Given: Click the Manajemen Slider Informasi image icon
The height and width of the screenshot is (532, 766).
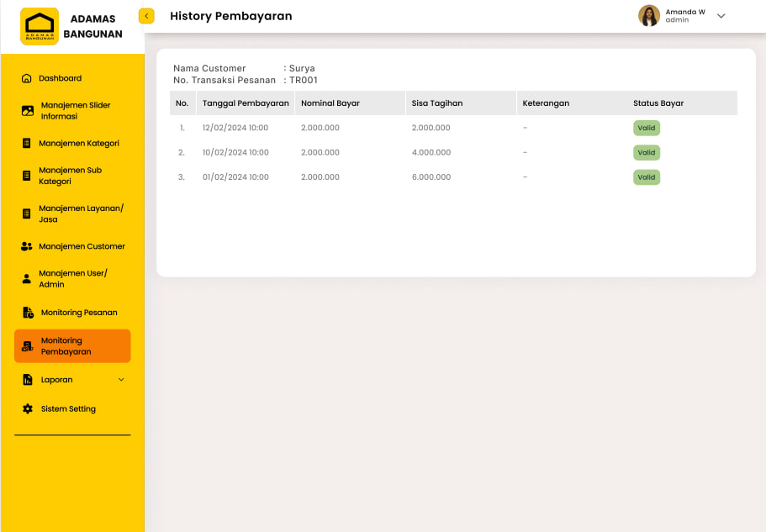Looking at the screenshot, I should (x=28, y=111).
